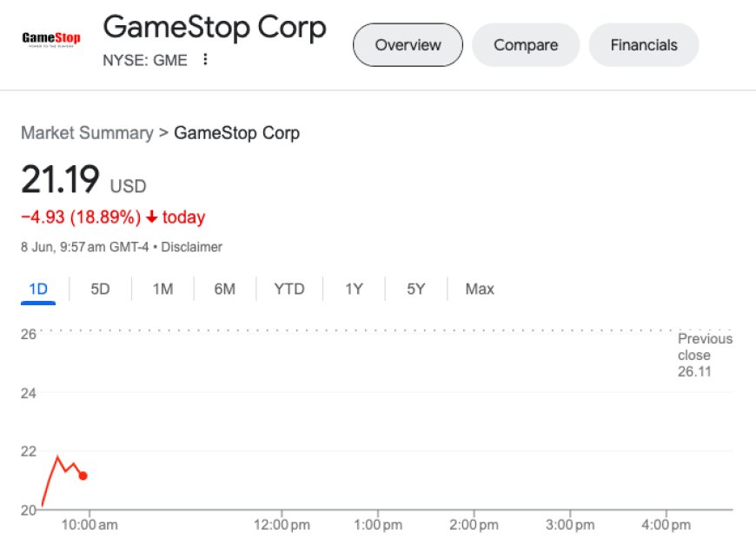Switch to the 5Y chart range
756x547 pixels.
coord(416,289)
